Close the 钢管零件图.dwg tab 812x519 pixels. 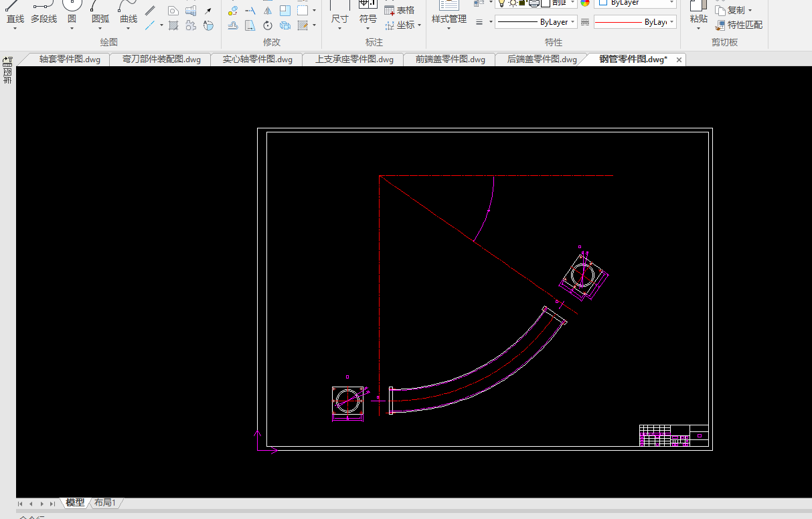point(679,60)
